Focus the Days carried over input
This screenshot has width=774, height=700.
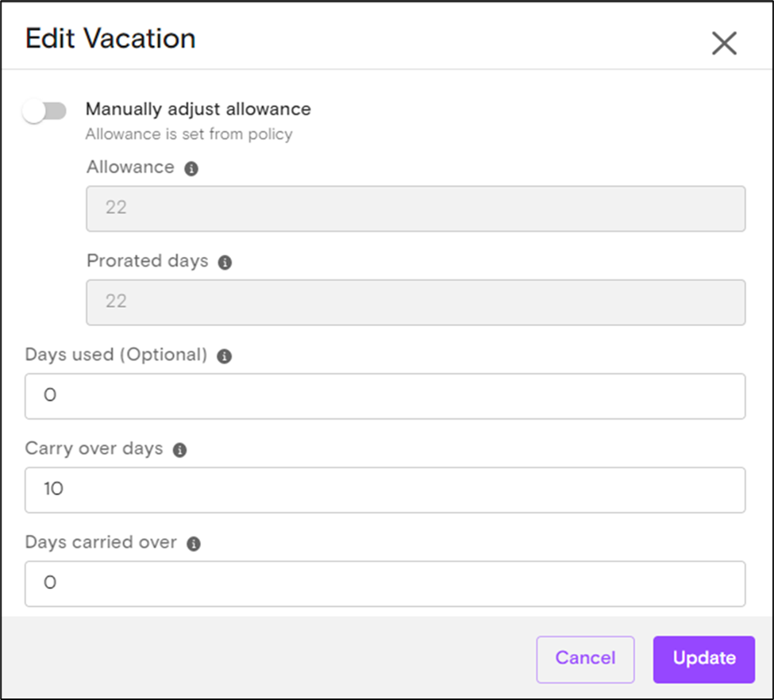[385, 584]
